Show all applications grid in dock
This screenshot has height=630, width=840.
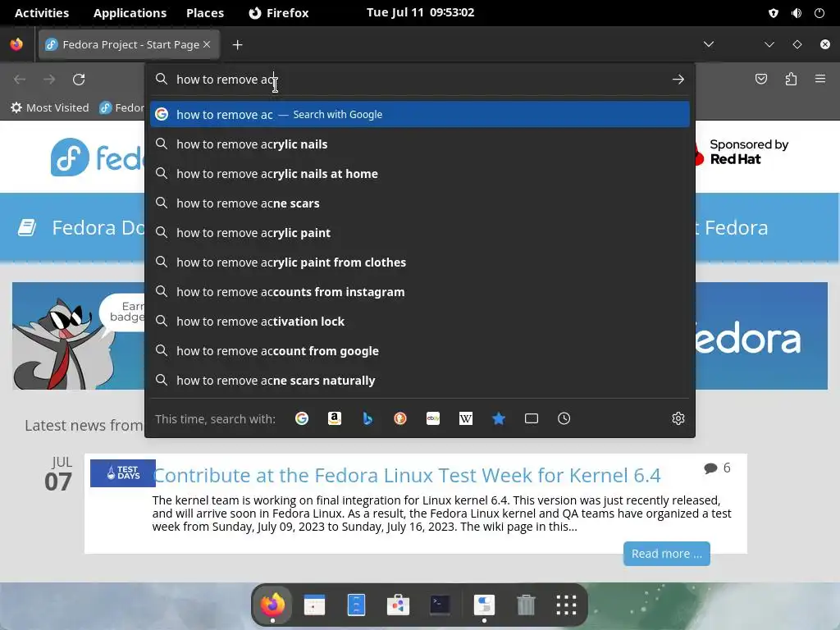click(566, 605)
